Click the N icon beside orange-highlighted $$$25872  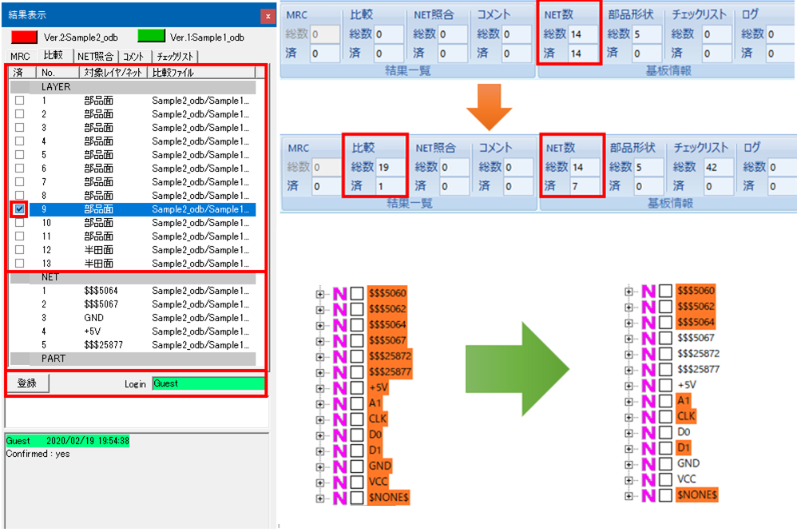(340, 355)
